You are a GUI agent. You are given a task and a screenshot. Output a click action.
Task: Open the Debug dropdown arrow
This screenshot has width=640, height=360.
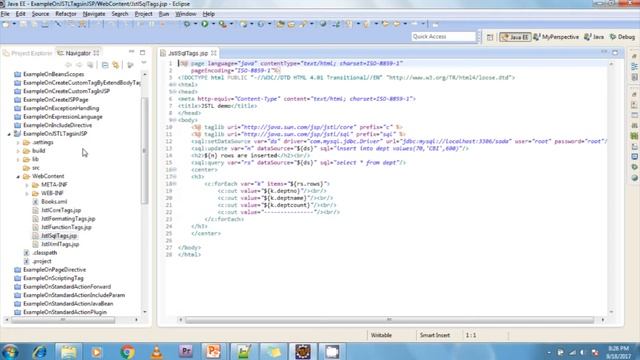195,24
